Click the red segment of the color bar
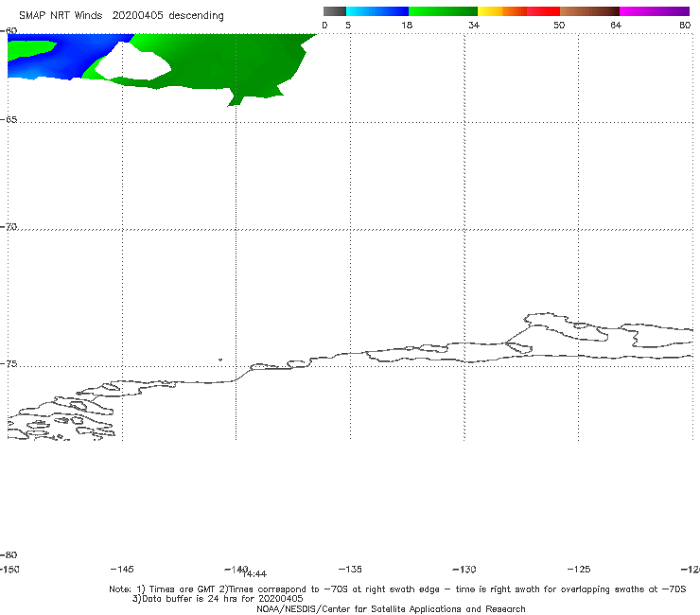 pos(543,11)
